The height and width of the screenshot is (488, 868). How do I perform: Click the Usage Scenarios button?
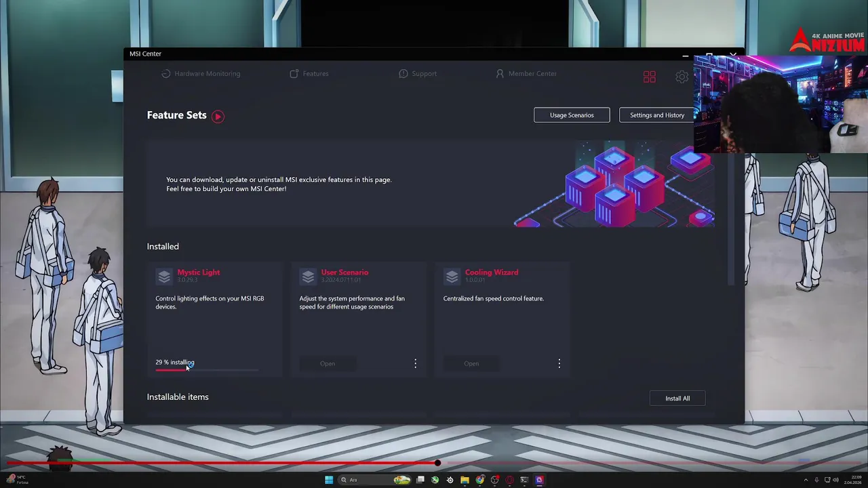tap(572, 115)
